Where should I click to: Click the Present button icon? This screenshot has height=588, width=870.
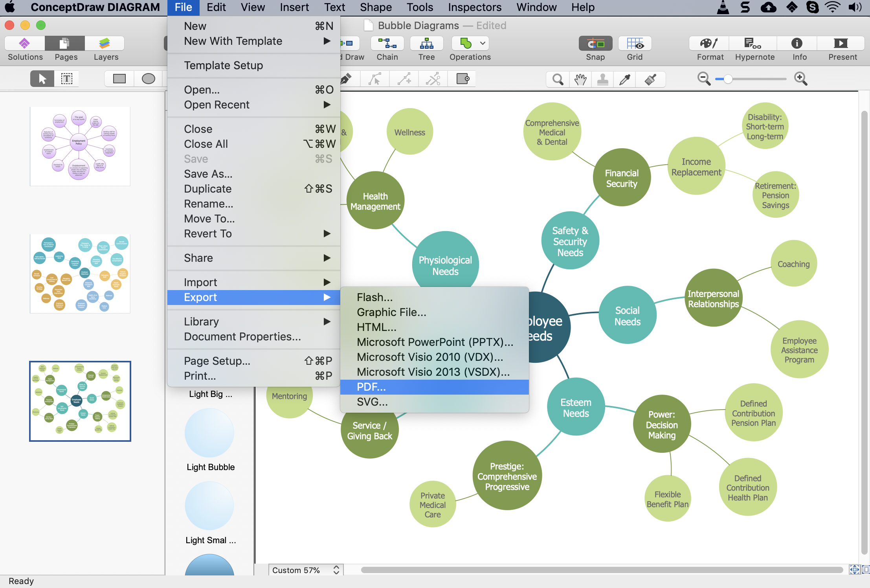click(841, 44)
